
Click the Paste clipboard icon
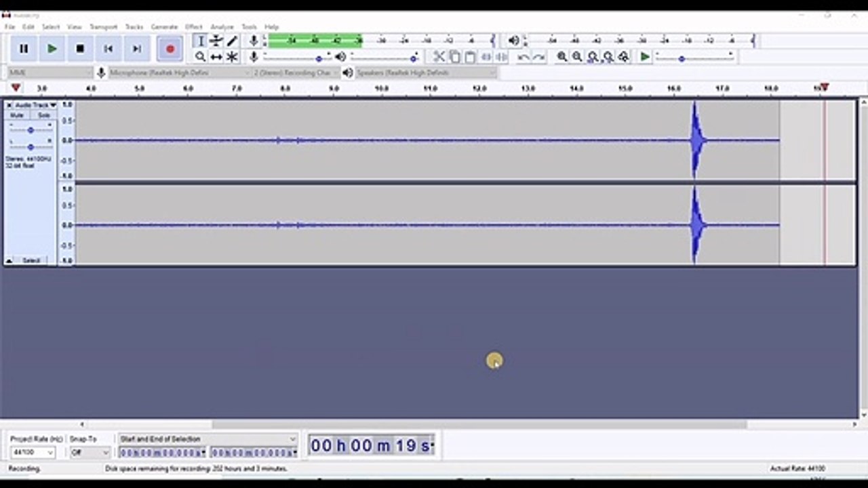[470, 57]
